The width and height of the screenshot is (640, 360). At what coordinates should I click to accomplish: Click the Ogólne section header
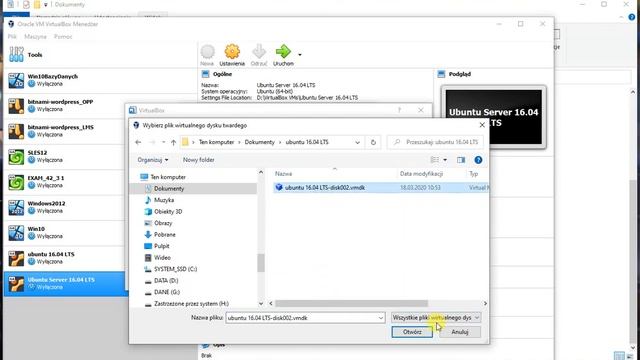coord(222,74)
